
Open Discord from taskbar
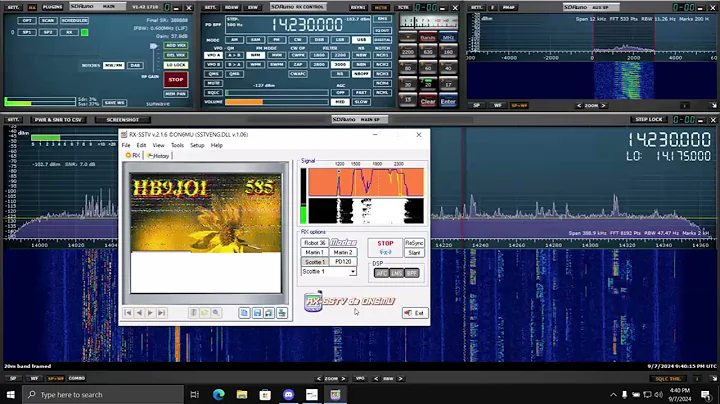click(288, 394)
